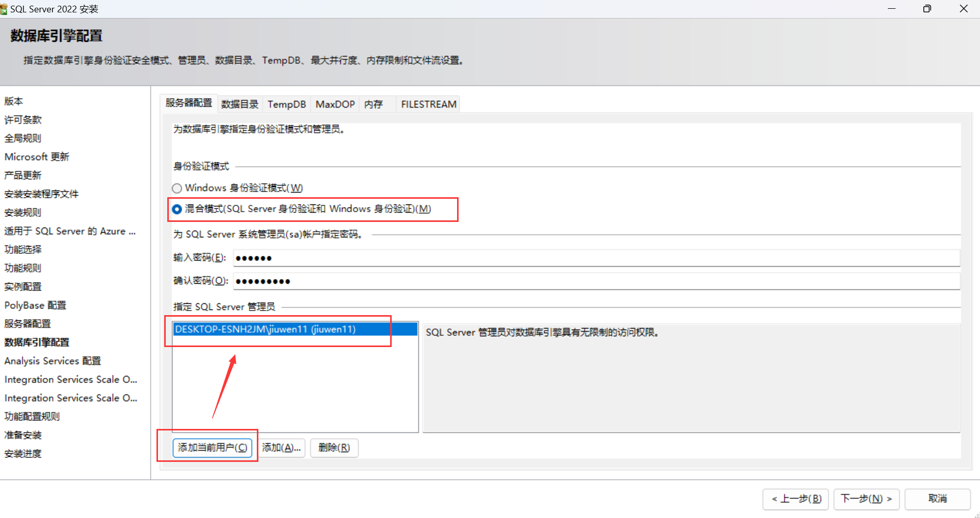
Task: Open the TempDB tab
Action: [287, 104]
